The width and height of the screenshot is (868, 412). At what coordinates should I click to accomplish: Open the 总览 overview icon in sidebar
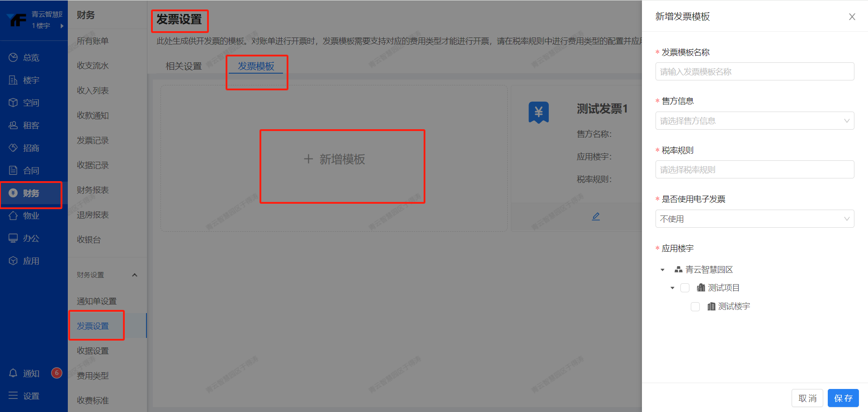click(x=30, y=57)
